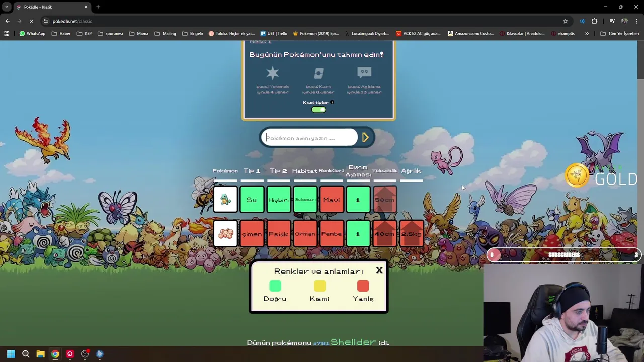Viewport: 644px width, 362px height.
Task: Open the Chrome three-dot menu
Action: point(636,21)
